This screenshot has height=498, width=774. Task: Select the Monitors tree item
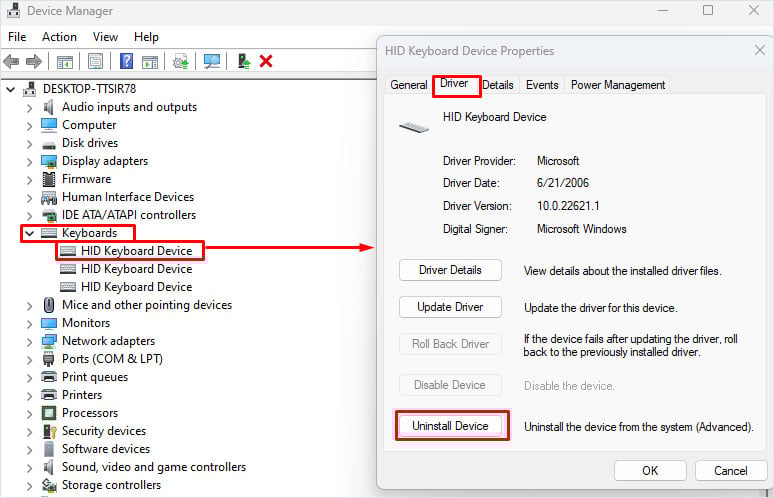(86, 323)
